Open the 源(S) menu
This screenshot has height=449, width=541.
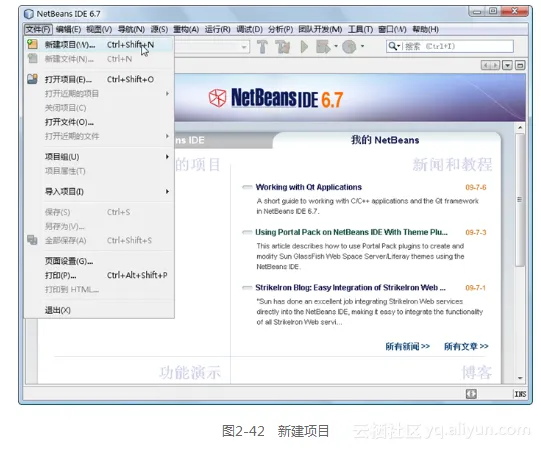[159, 29]
